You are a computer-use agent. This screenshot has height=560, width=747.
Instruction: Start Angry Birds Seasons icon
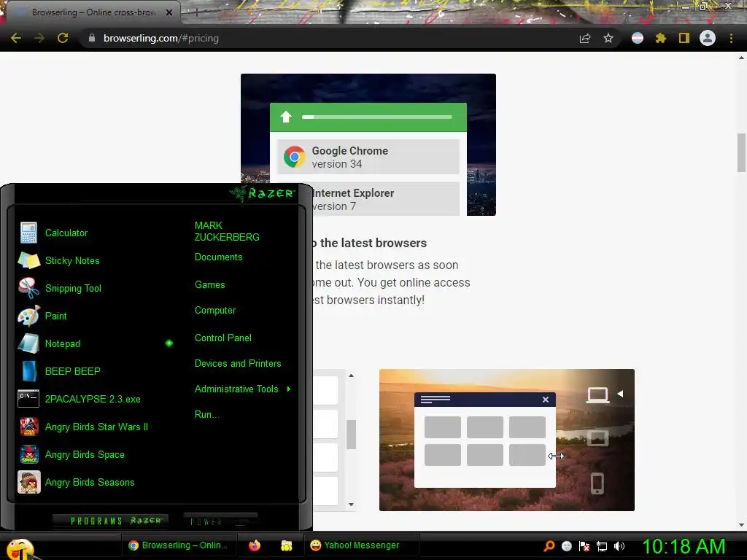28,482
